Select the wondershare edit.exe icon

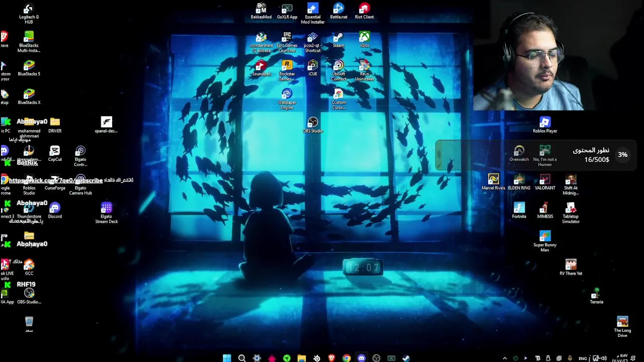click(x=261, y=42)
